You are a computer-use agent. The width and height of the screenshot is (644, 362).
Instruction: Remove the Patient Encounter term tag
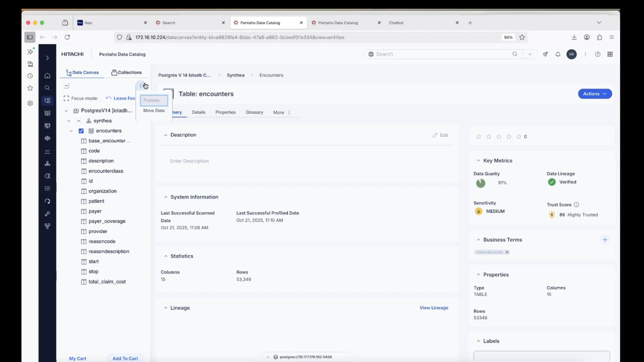[x=507, y=252]
